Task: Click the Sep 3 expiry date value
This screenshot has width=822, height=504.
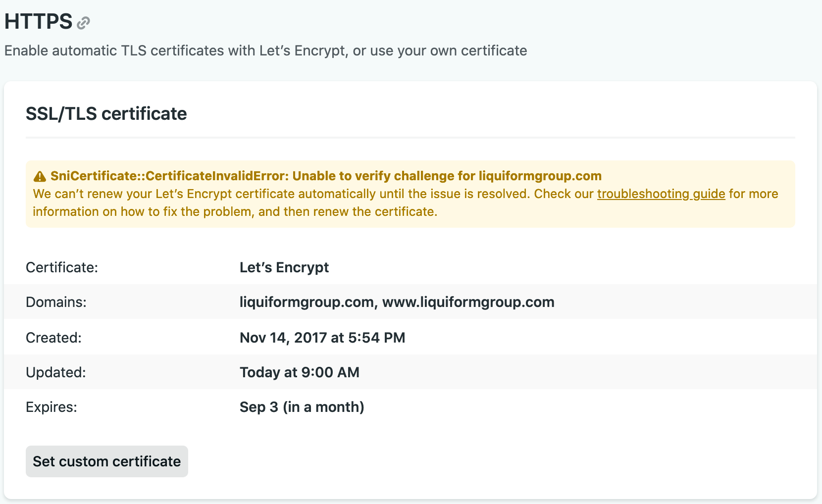Action: click(x=302, y=407)
